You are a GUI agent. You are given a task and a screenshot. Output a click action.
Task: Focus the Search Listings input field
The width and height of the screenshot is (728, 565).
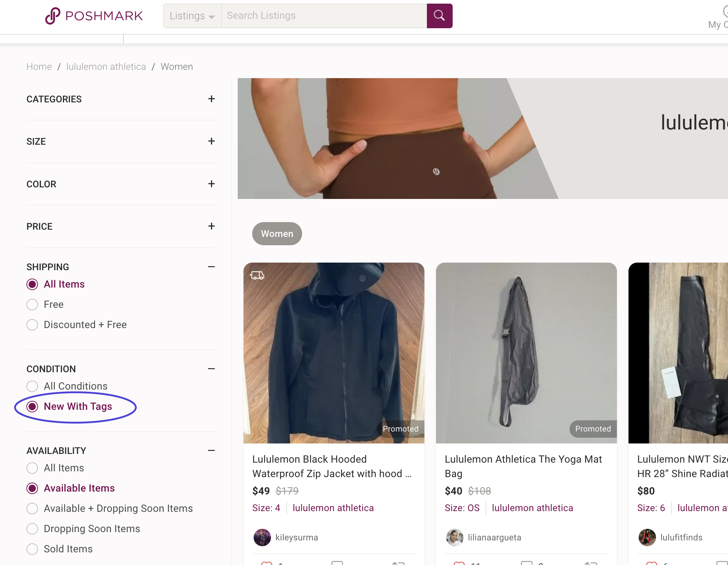coord(324,16)
